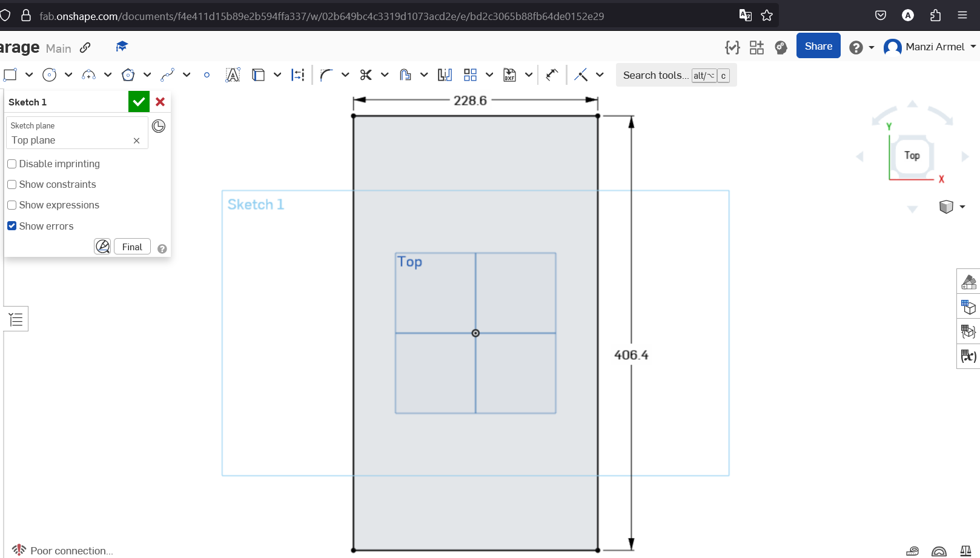Select the Sketch fillet tool

[x=326, y=75]
